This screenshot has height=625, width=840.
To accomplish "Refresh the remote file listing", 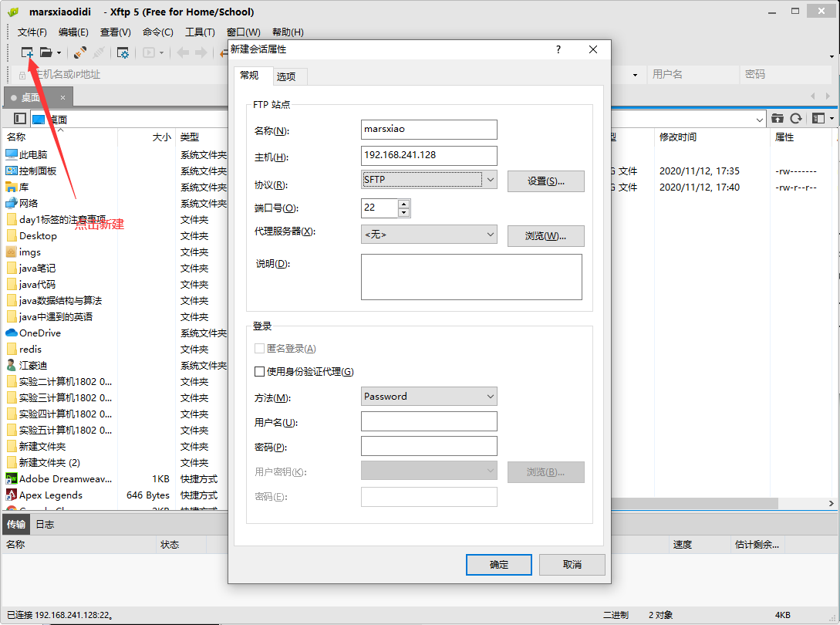I will pos(796,119).
